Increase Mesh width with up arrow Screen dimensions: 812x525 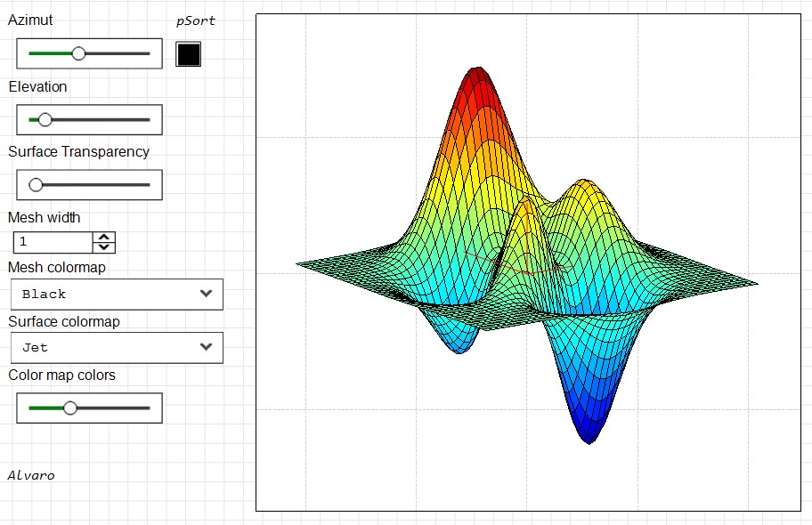coord(104,237)
